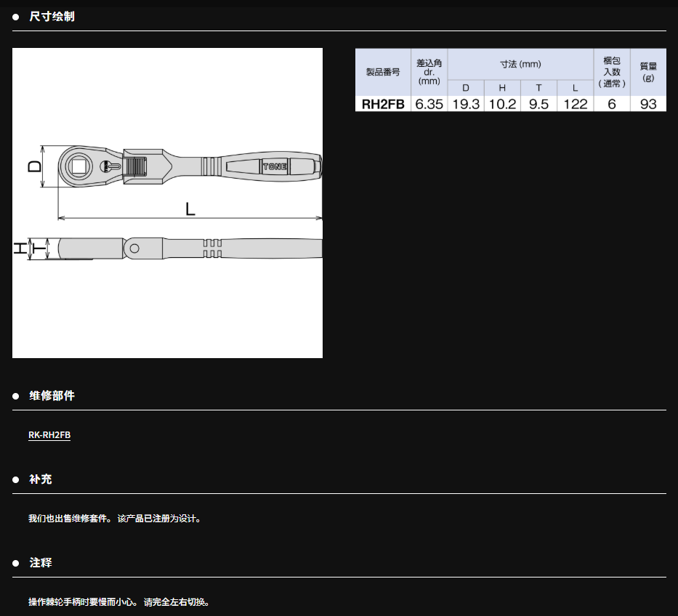Select the 93 mass value cell
Viewport: 678px width, 616px height.
point(648,104)
